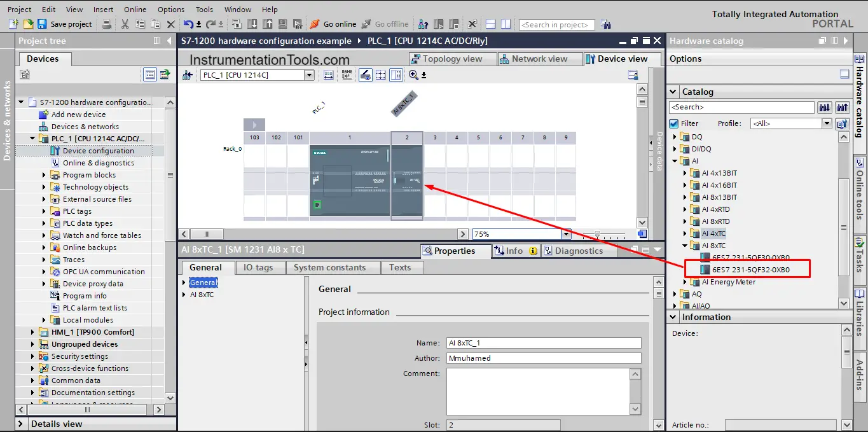Click the Download to device icon

(x=252, y=24)
